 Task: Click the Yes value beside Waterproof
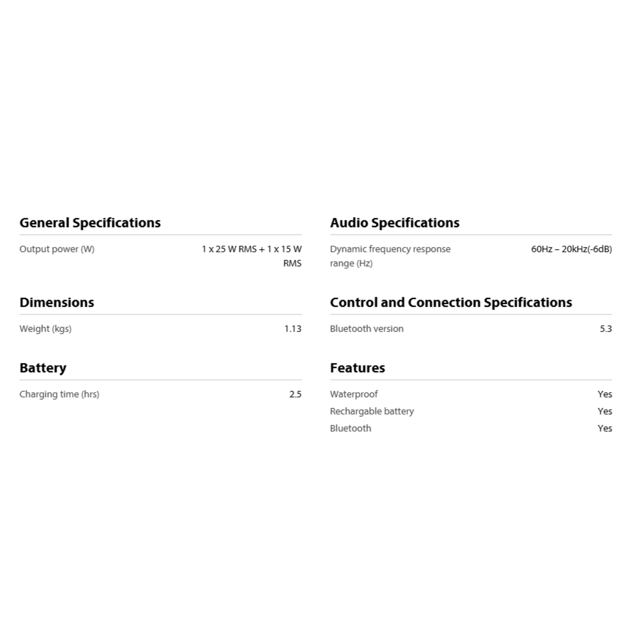pos(605,394)
